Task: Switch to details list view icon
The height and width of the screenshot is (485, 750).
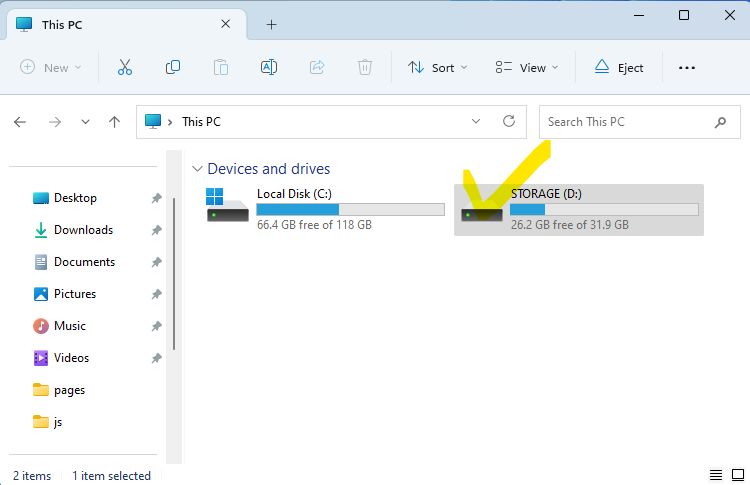Action: [716, 474]
